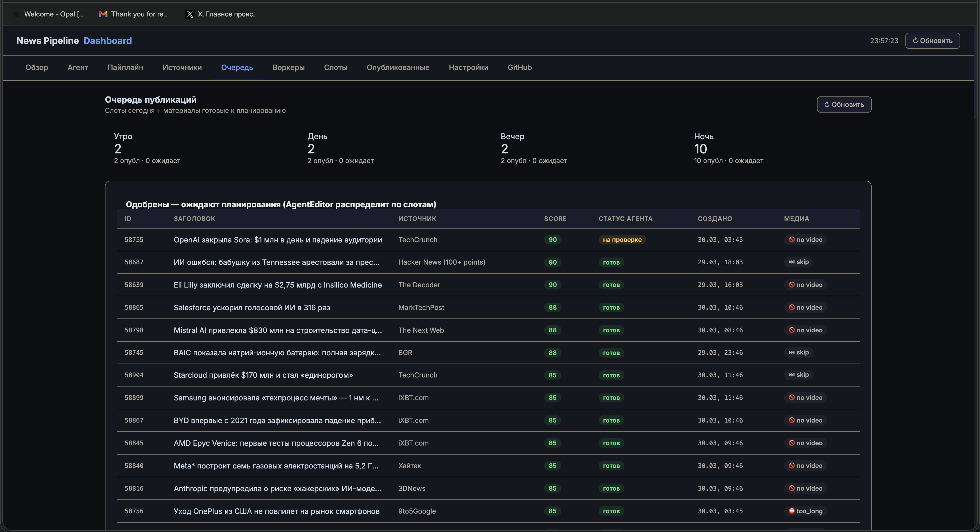This screenshot has height=532, width=980.
Task: Click the Opal Welcome bookmark icon
Action: [16, 14]
